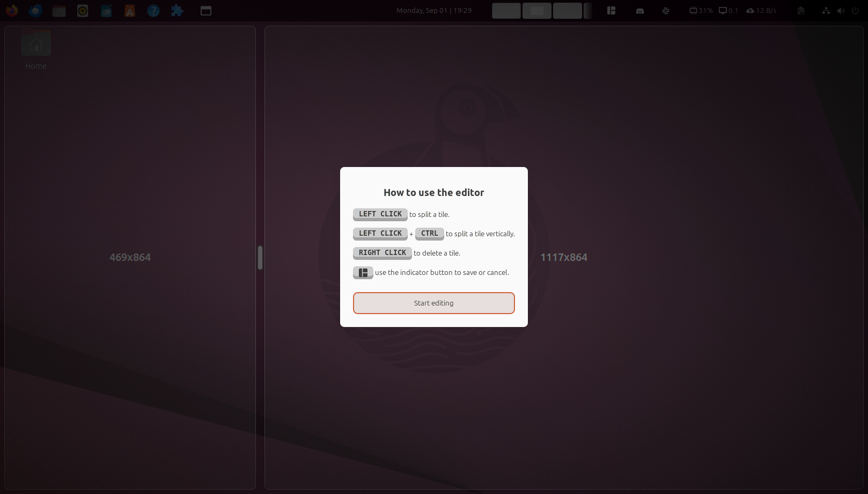868x494 pixels.
Task: Grab the handle between the two tiles
Action: (x=260, y=258)
